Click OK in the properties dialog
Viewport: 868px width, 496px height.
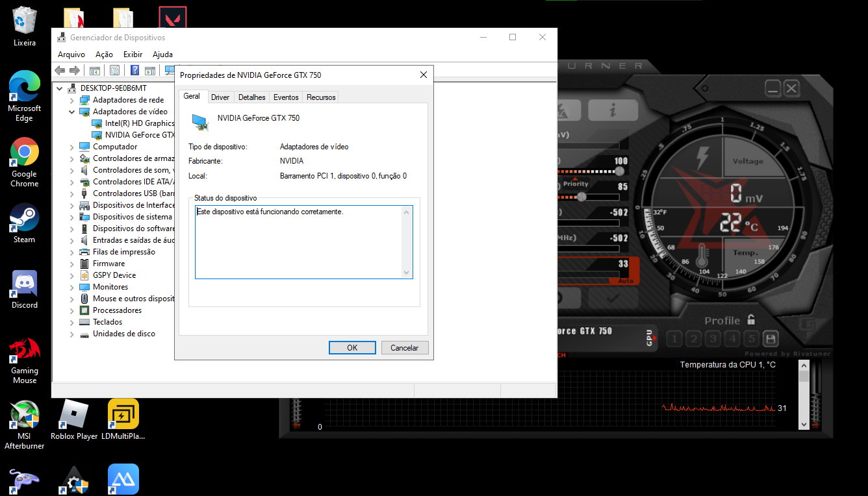[x=352, y=348]
